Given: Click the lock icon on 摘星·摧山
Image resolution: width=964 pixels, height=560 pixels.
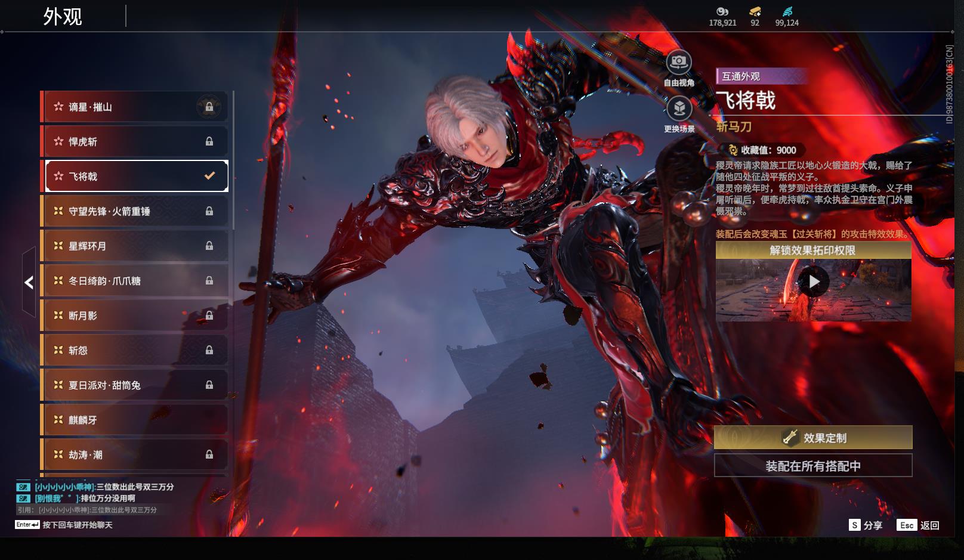Looking at the screenshot, I should [x=209, y=107].
